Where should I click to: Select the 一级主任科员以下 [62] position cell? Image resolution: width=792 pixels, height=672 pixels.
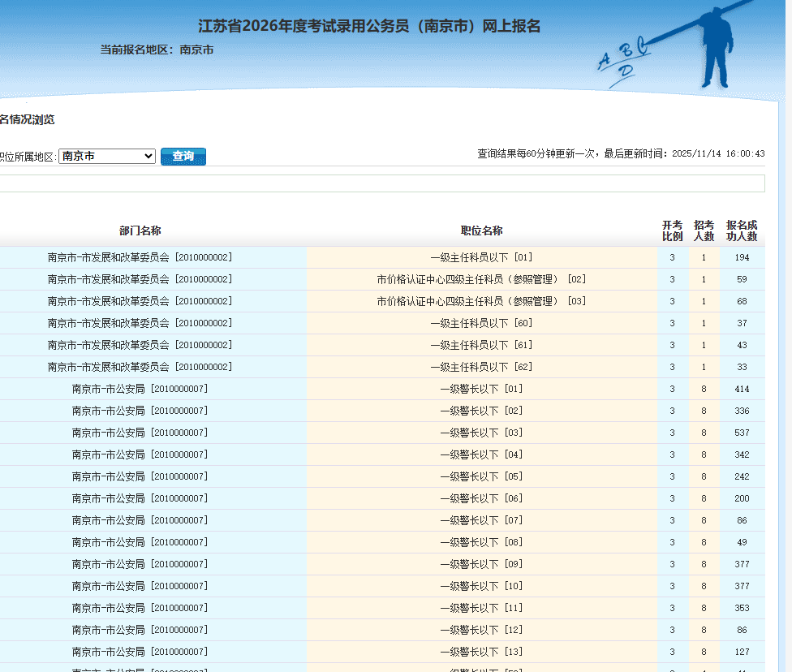click(x=481, y=367)
